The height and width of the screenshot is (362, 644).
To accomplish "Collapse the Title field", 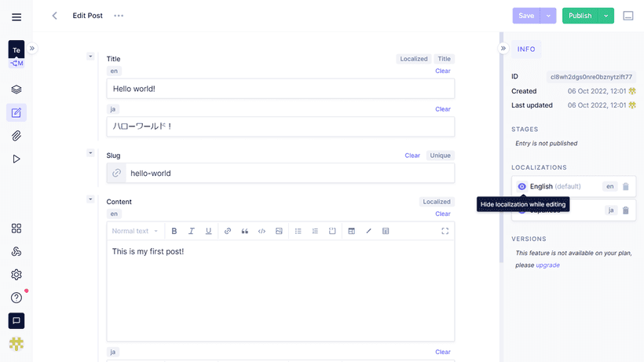I will [90, 57].
